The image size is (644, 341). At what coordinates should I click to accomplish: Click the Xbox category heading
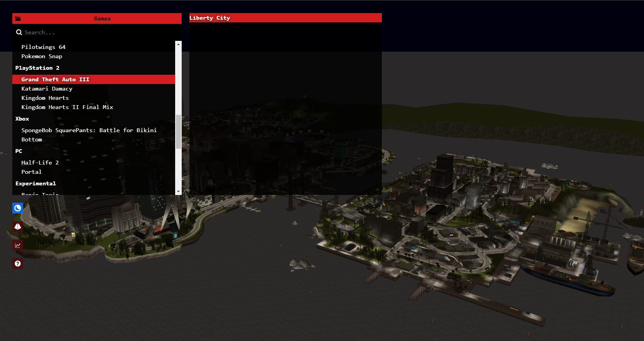22,119
